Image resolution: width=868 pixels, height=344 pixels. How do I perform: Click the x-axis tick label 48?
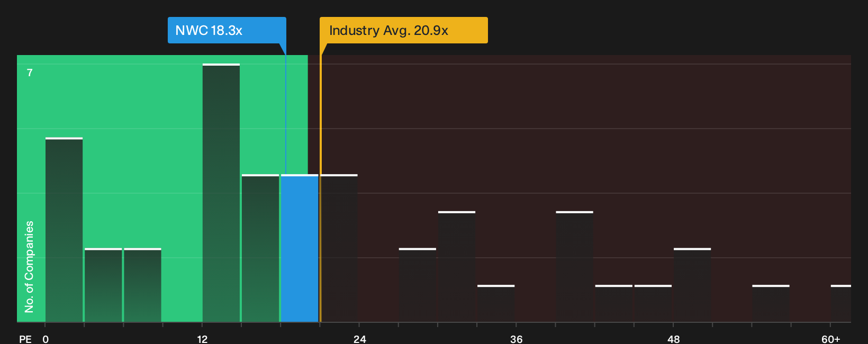(673, 339)
